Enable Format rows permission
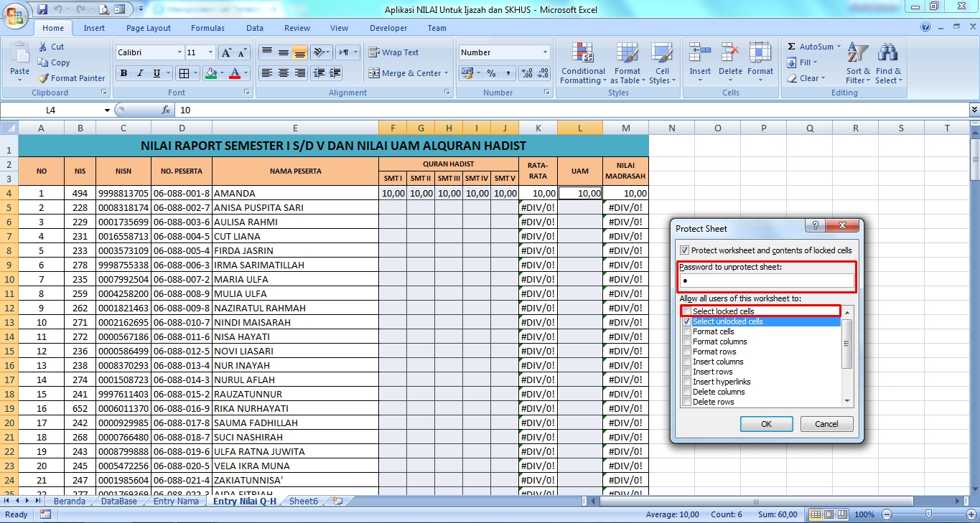 click(x=687, y=352)
